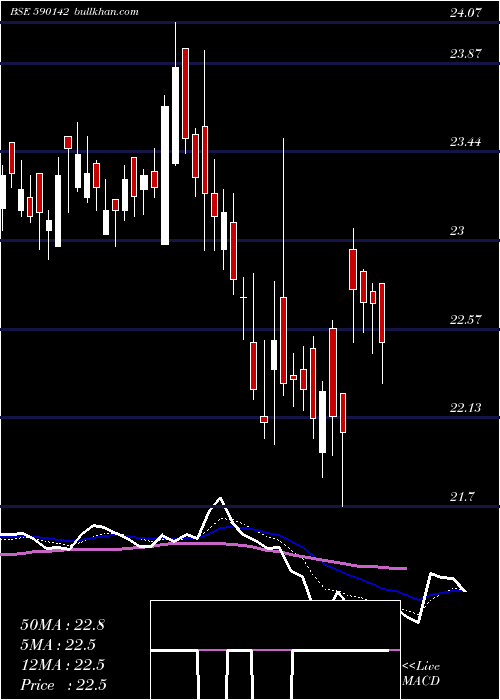Click the 5MA : 22.5 readout
The image size is (500, 700).
(58, 645)
